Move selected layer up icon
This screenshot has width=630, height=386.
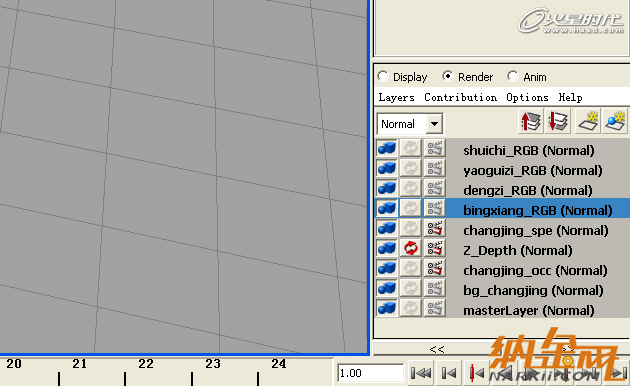click(x=531, y=121)
